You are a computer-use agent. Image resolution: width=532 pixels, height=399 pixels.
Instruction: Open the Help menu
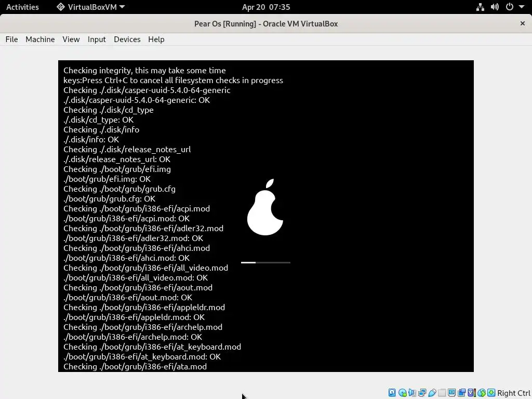point(156,39)
